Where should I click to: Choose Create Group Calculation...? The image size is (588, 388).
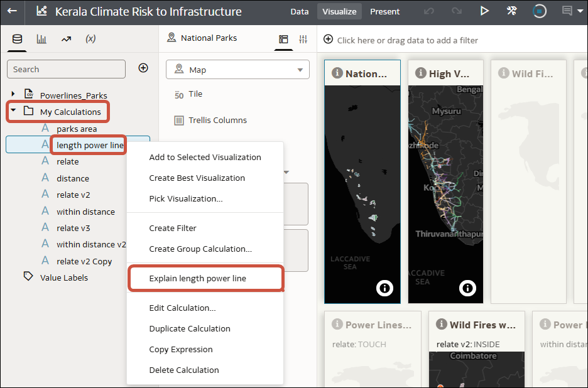(205, 249)
